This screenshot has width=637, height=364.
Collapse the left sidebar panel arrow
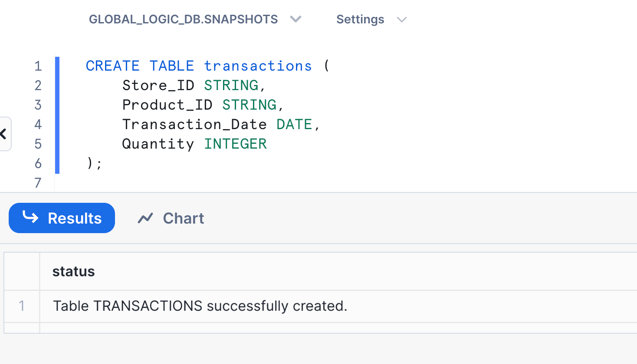tap(4, 134)
